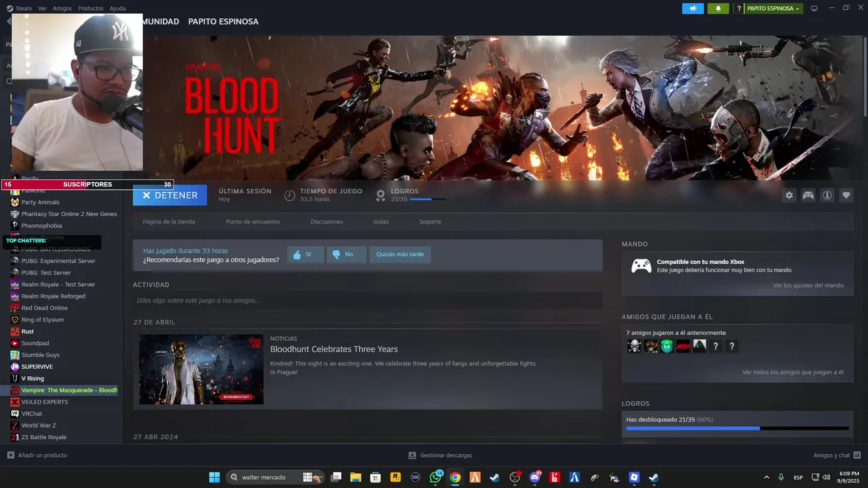Viewport: 868px width, 488px height.
Task: Open Ver los ajustes del mando link
Action: point(808,285)
